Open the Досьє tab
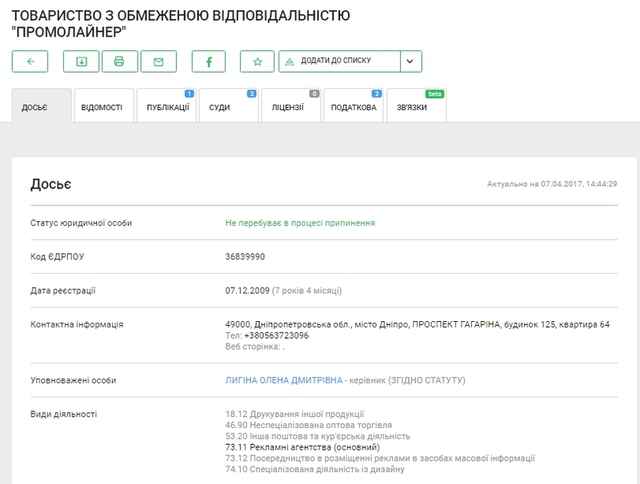 [41, 108]
